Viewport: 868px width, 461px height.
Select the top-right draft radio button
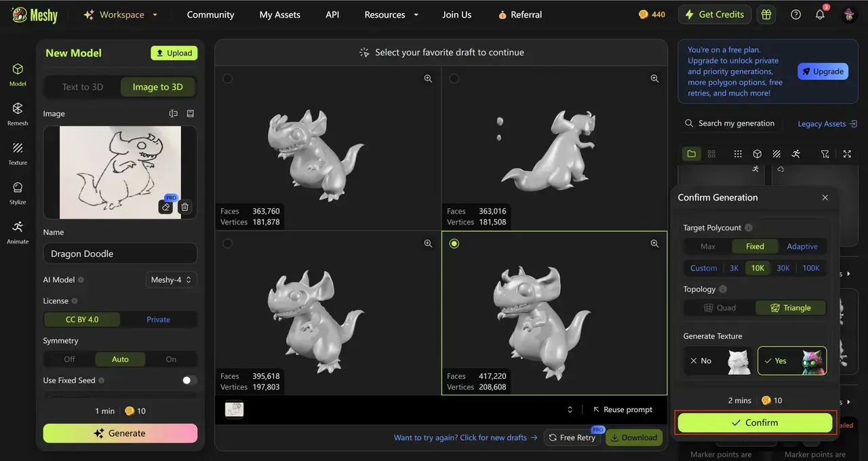(x=454, y=79)
